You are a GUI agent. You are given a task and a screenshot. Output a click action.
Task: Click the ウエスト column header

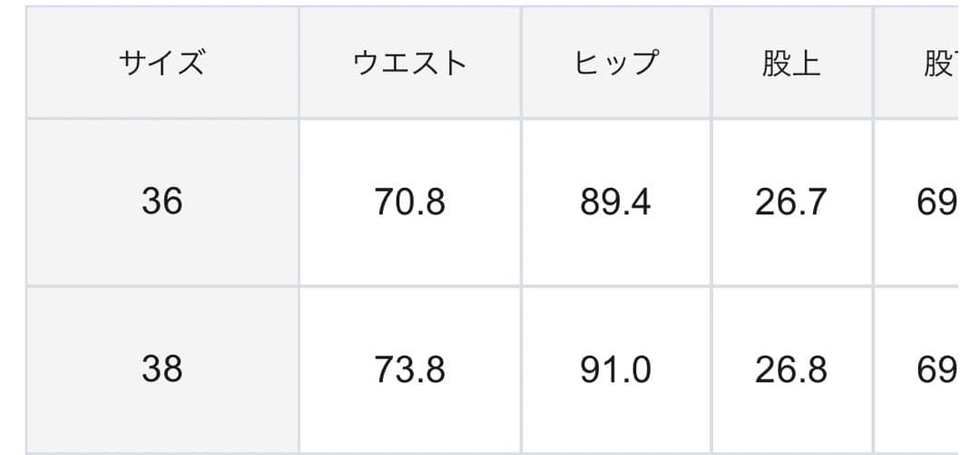tap(410, 64)
